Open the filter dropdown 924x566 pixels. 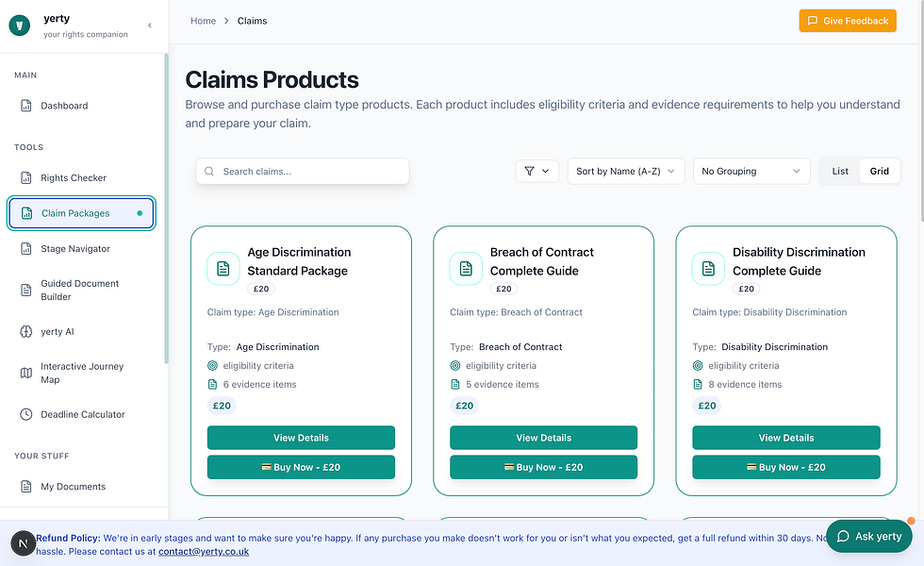[537, 171]
